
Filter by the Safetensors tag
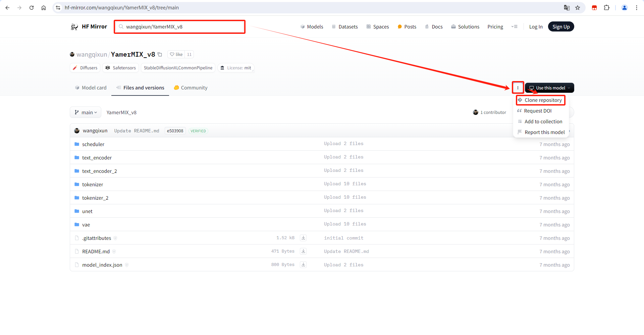121,68
